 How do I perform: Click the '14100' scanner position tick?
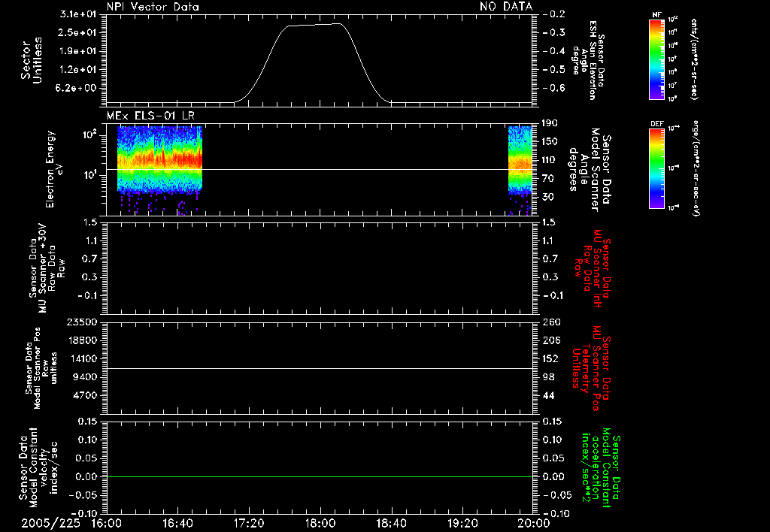click(x=82, y=358)
